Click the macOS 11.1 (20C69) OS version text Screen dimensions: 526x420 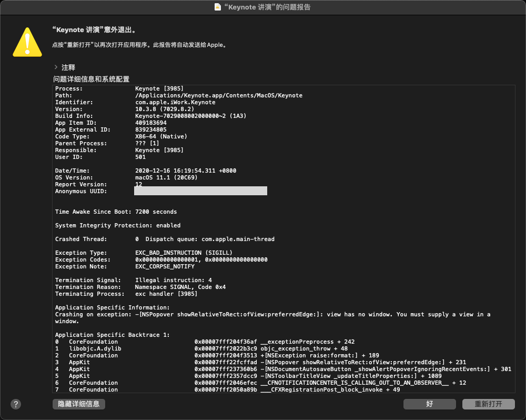point(166,177)
